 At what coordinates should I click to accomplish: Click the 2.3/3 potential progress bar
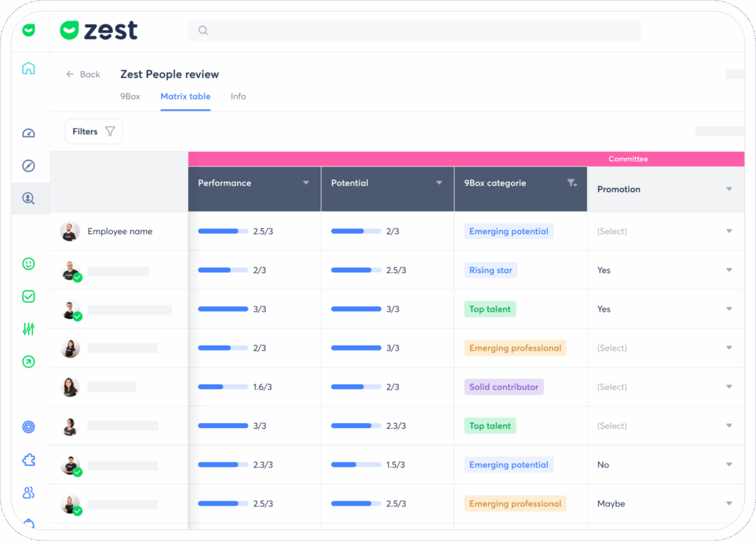click(356, 426)
